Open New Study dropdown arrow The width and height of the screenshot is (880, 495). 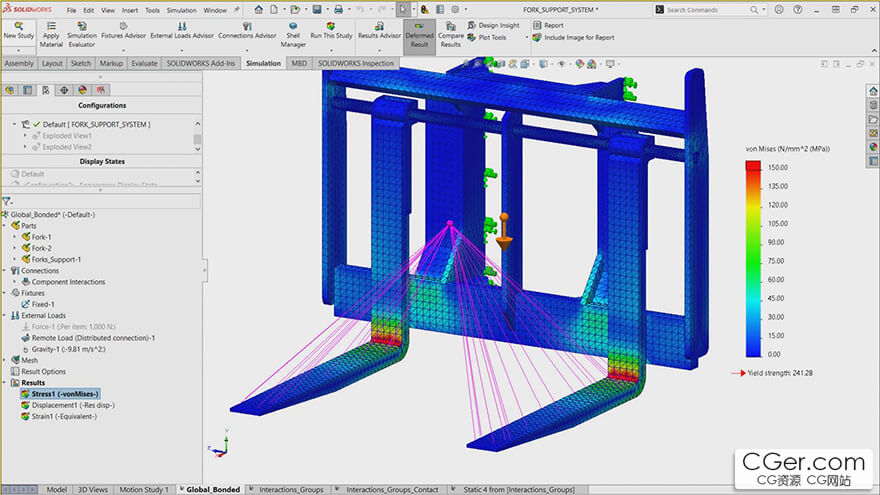pos(19,50)
